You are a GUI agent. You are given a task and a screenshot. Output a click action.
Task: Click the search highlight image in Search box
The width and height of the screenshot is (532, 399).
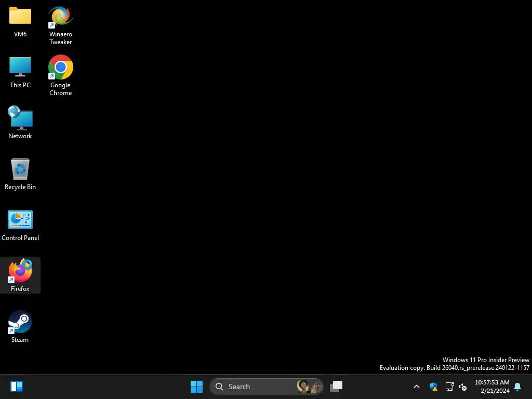[x=309, y=387]
